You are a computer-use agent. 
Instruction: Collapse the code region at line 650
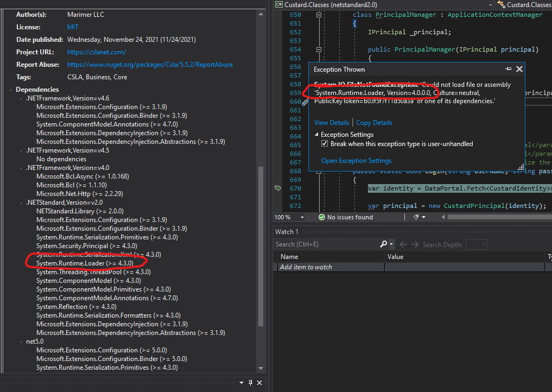[x=318, y=15]
